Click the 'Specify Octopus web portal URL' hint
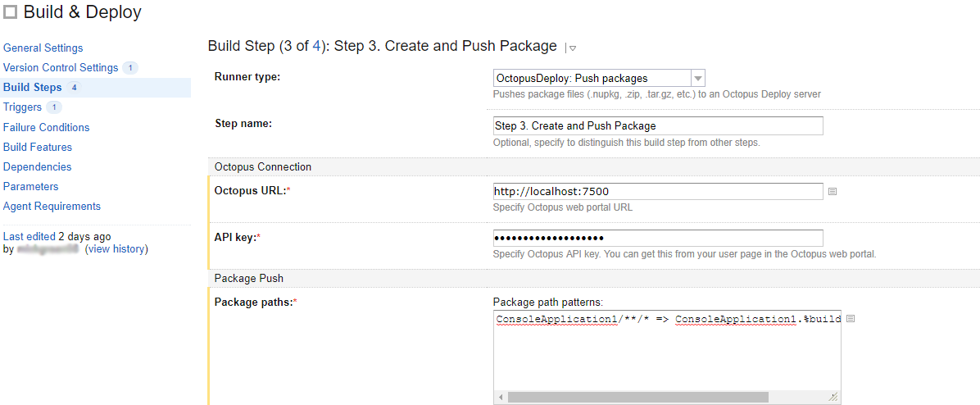Image resolution: width=980 pixels, height=405 pixels. pos(562,207)
